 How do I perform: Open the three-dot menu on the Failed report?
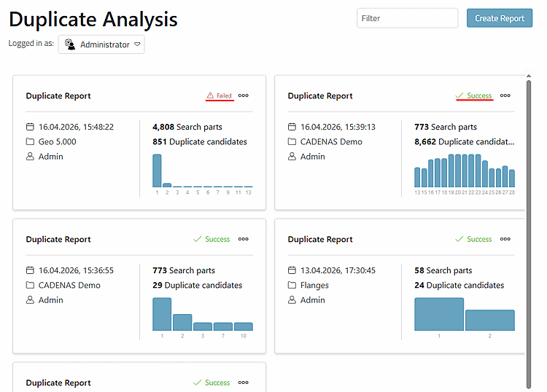pyautogui.click(x=243, y=95)
